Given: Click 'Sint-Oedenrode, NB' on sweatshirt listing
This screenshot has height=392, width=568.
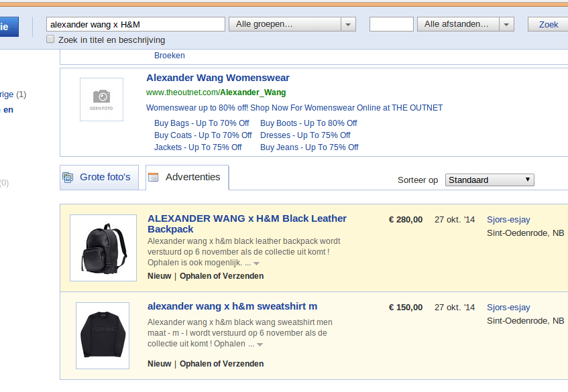Looking at the screenshot, I should (525, 321).
